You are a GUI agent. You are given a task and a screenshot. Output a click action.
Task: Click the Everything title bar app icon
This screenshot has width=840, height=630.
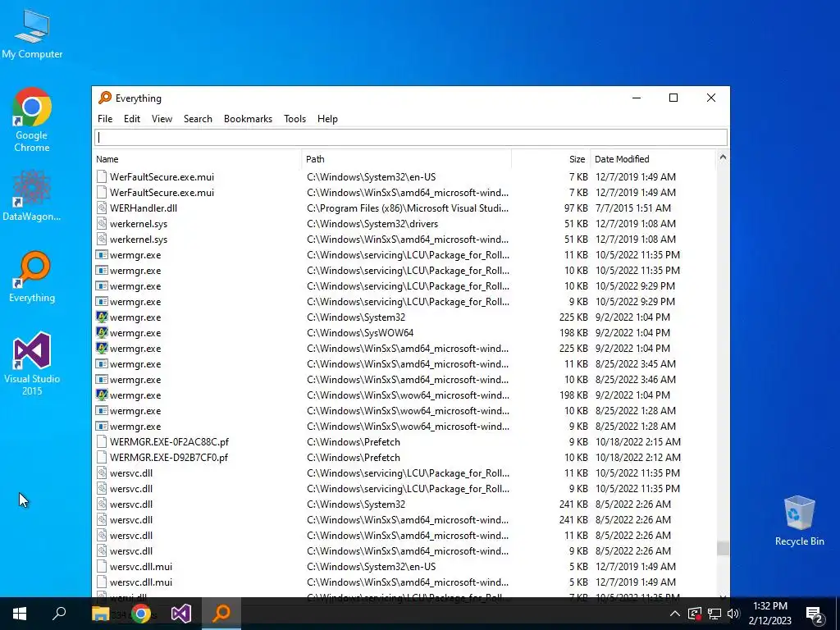pos(105,98)
